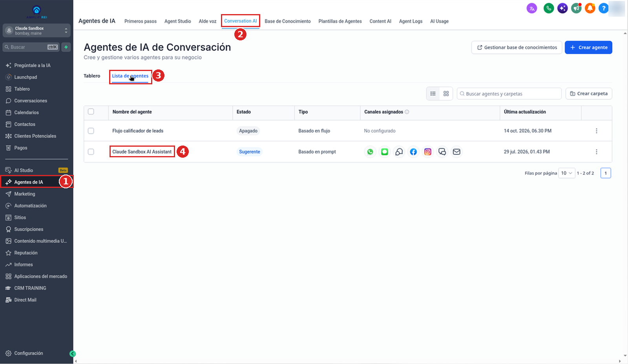Viewport: 628px width, 364px height.
Task: Check the Flujo calificador de leads row checkbox
Action: pyautogui.click(x=91, y=131)
